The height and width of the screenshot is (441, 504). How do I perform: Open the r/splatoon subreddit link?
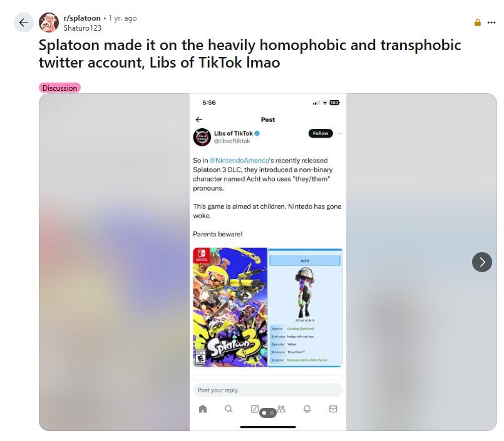click(x=82, y=18)
